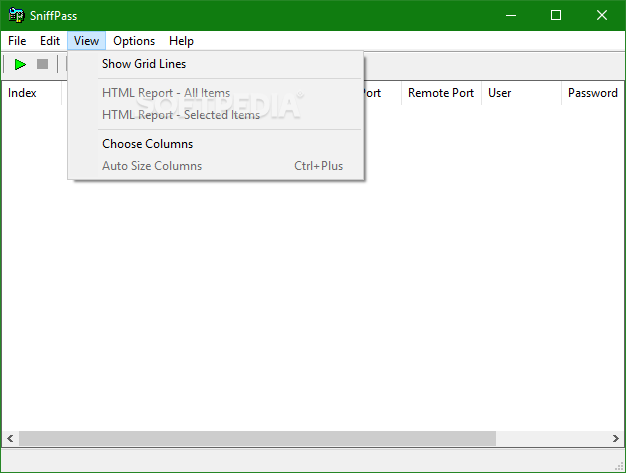Open the Options menu

(134, 41)
